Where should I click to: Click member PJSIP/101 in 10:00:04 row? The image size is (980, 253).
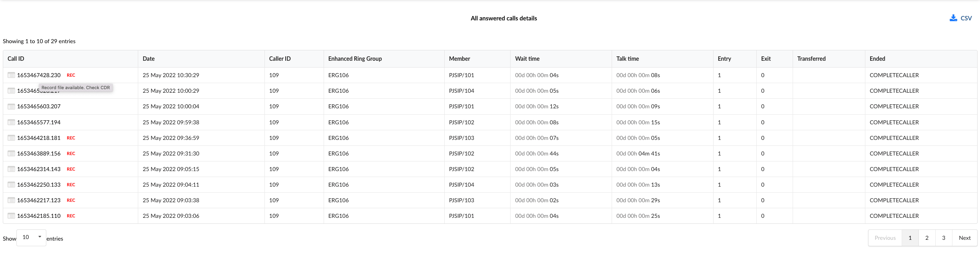(461, 106)
